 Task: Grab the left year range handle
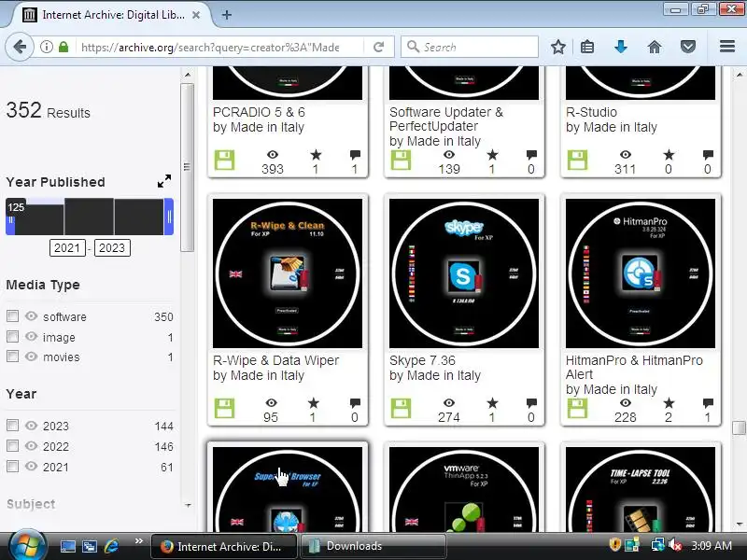point(10,218)
